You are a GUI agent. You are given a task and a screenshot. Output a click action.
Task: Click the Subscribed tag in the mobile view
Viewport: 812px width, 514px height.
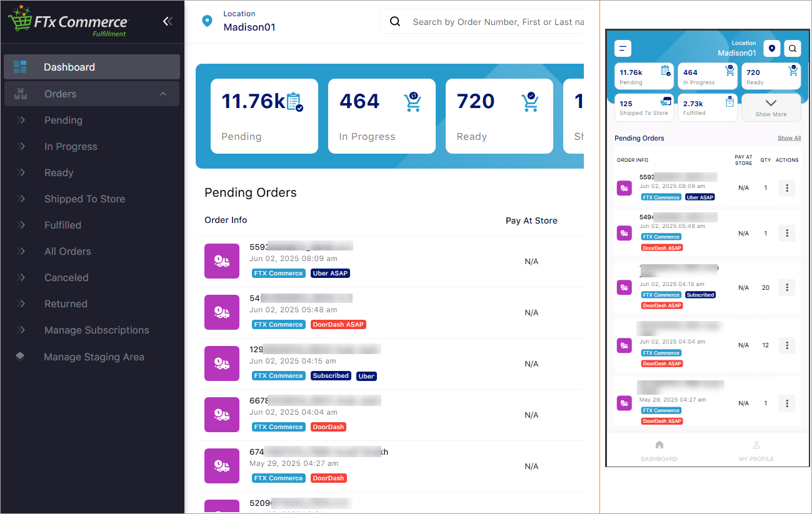(700, 295)
